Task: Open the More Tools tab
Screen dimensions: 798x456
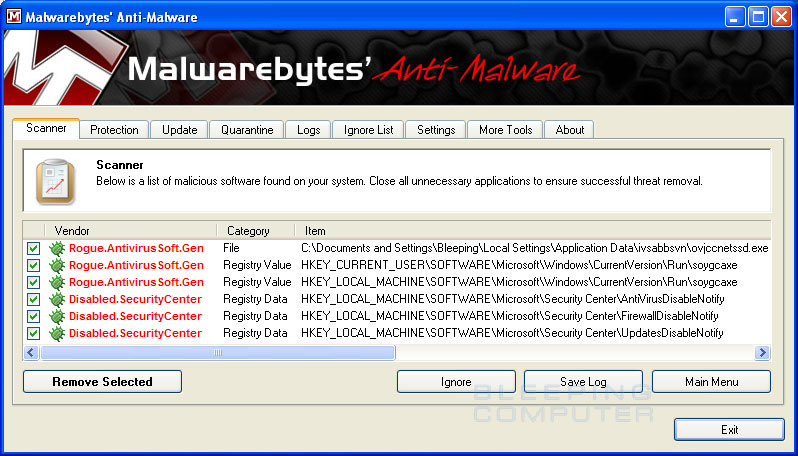Action: click(505, 130)
